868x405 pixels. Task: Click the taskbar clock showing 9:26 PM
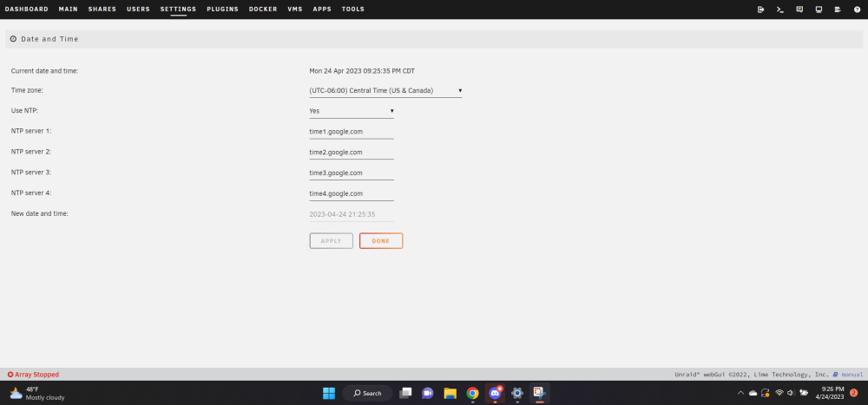[829, 393]
